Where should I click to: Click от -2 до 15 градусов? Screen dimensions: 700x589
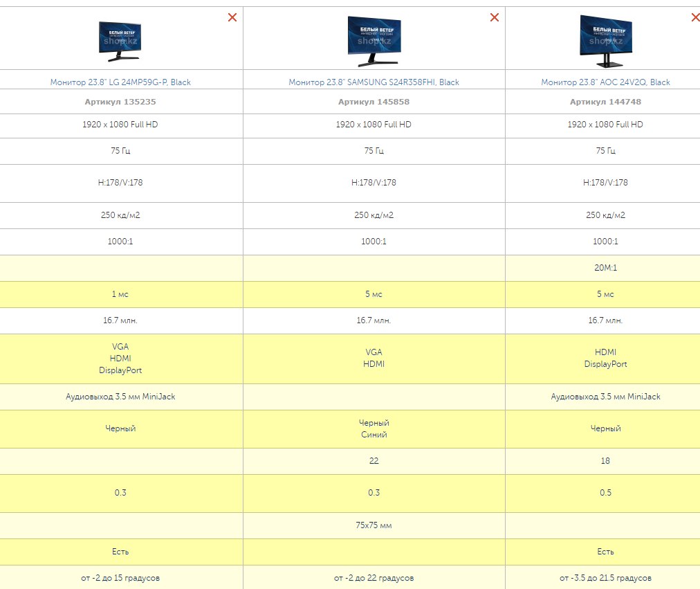[x=120, y=579]
